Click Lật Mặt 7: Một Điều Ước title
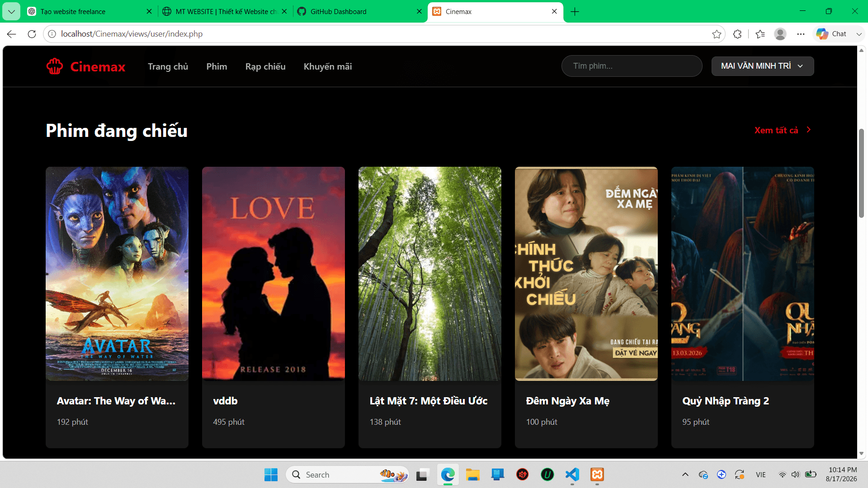This screenshot has height=488, width=868. pyautogui.click(x=429, y=401)
